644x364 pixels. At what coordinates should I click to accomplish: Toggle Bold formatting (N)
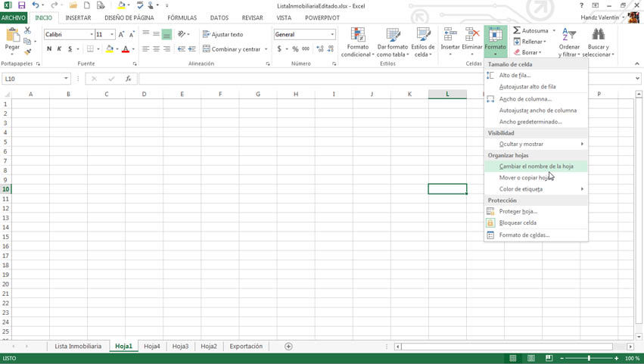pyautogui.click(x=49, y=49)
